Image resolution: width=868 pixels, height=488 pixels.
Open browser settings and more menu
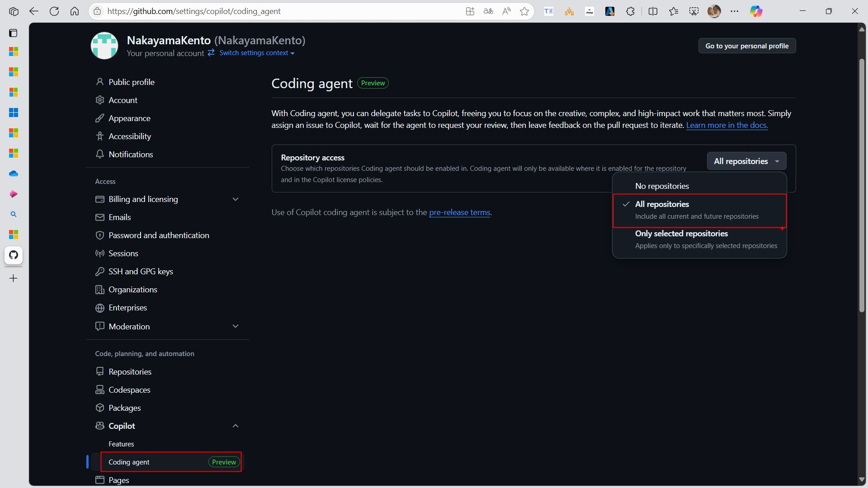click(x=735, y=11)
